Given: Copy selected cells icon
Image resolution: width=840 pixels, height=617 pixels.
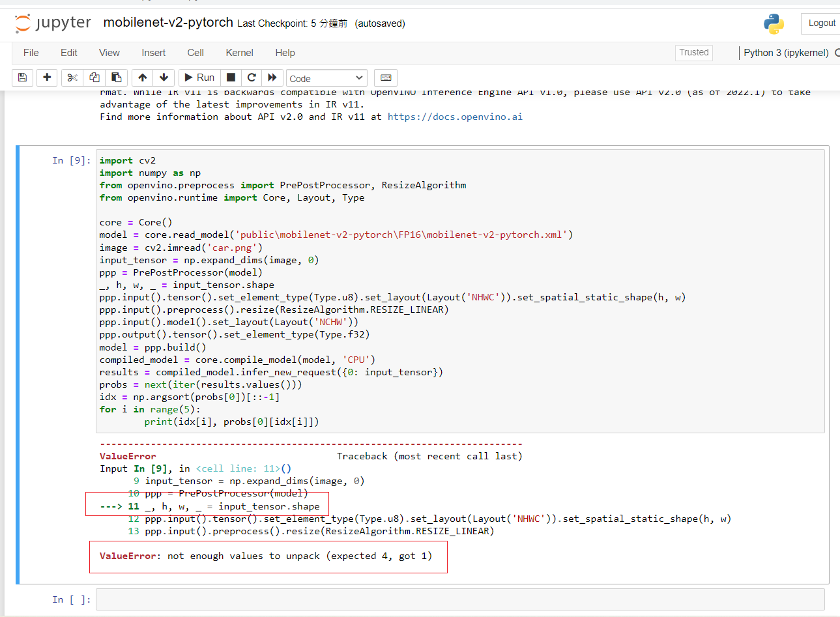Looking at the screenshot, I should (x=94, y=78).
